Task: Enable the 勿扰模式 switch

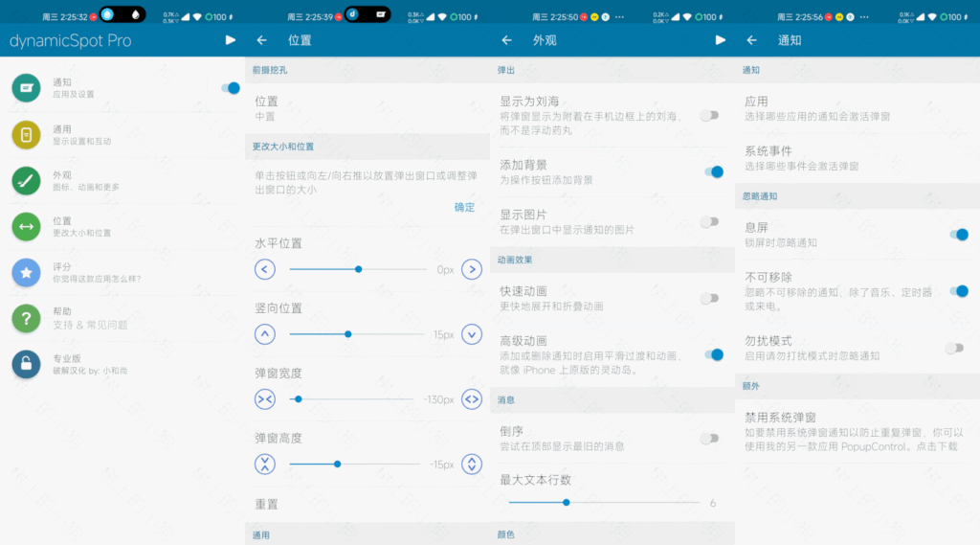Action: 954,349
